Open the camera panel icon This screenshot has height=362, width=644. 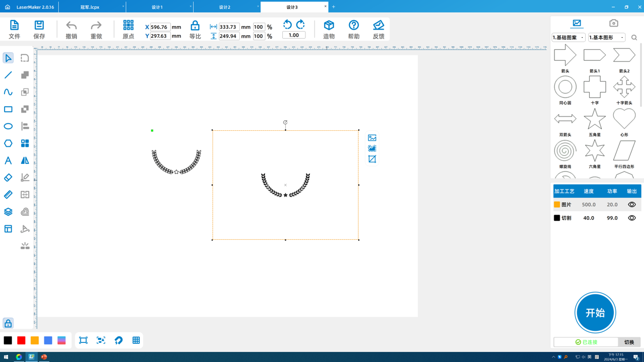(613, 23)
